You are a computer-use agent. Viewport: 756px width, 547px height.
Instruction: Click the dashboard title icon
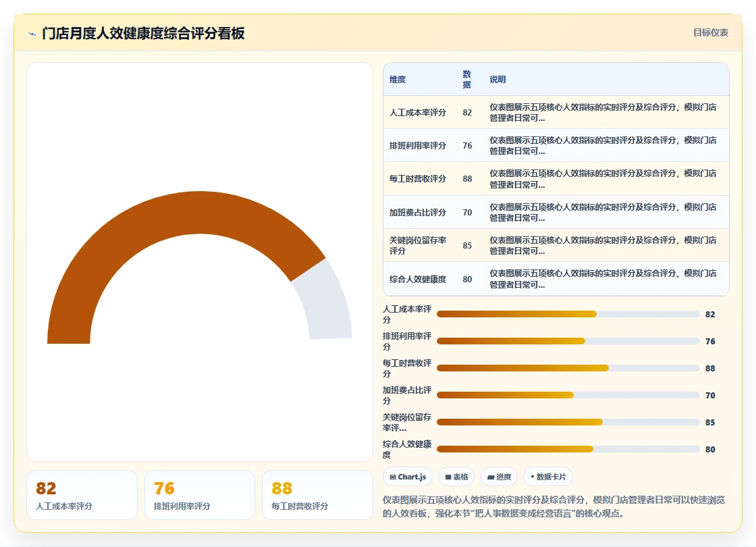point(32,34)
